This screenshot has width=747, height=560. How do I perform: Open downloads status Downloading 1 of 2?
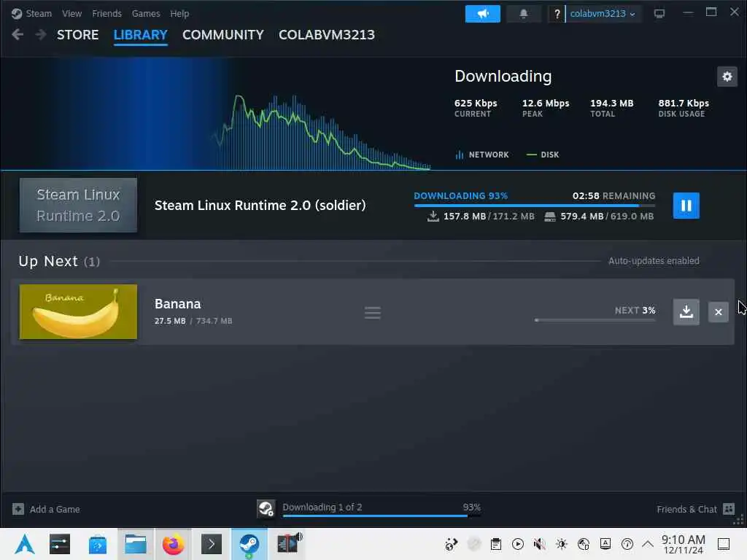(322, 507)
